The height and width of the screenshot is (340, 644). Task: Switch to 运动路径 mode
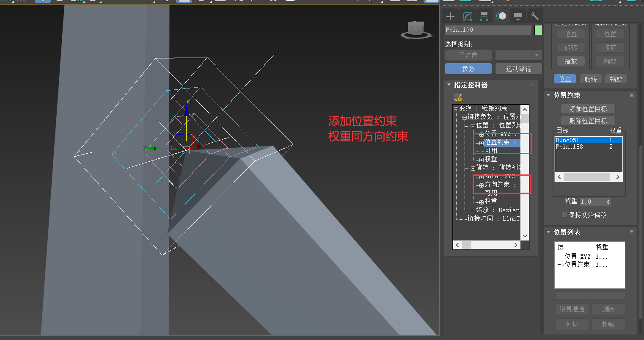pyautogui.click(x=518, y=69)
